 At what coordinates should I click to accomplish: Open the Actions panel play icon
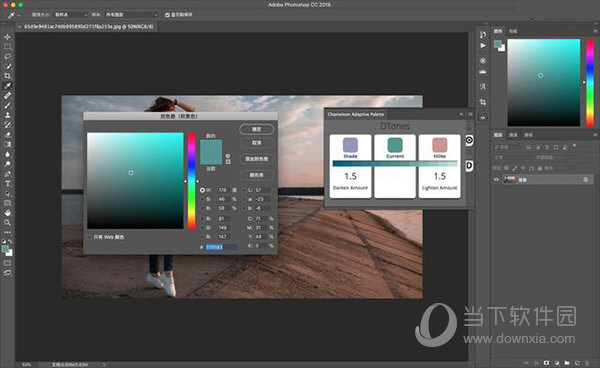click(x=483, y=46)
